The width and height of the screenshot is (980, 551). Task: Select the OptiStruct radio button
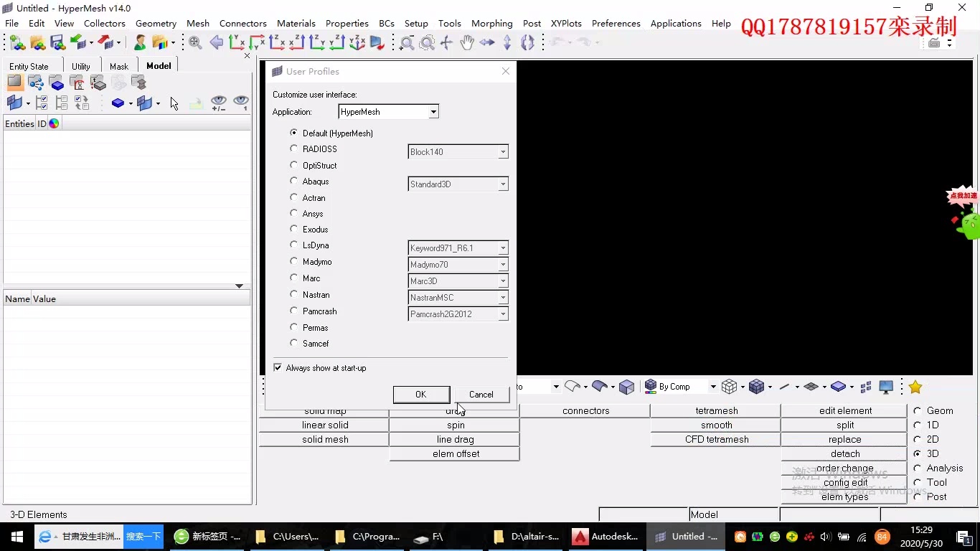293,165
